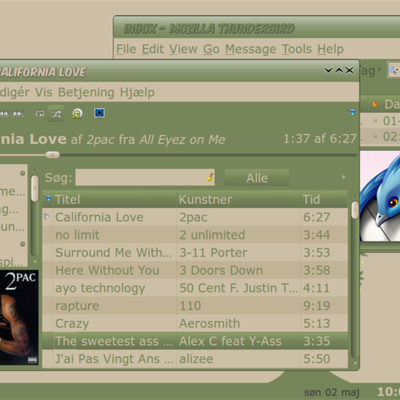
Task: Click the blue icon in the leftmost track list header
Action: [48, 199]
